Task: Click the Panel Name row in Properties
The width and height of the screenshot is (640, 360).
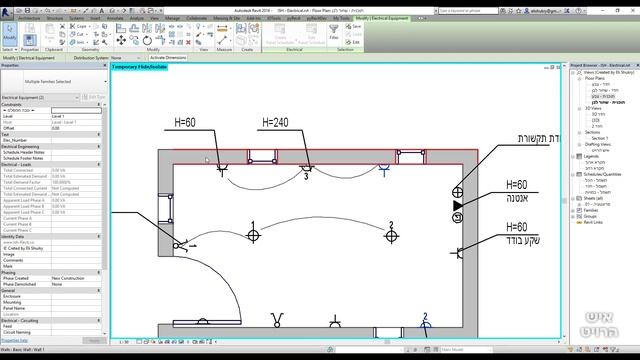Action: tap(51, 309)
